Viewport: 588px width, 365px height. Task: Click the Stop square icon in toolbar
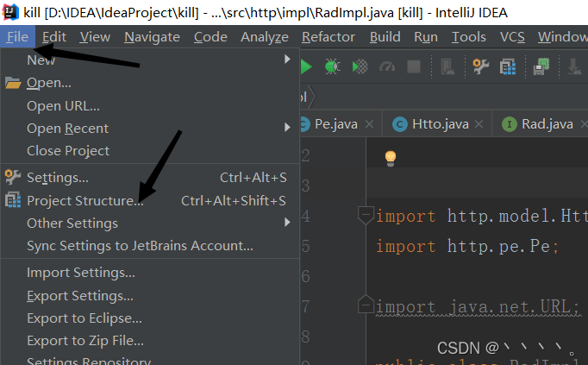tap(414, 66)
